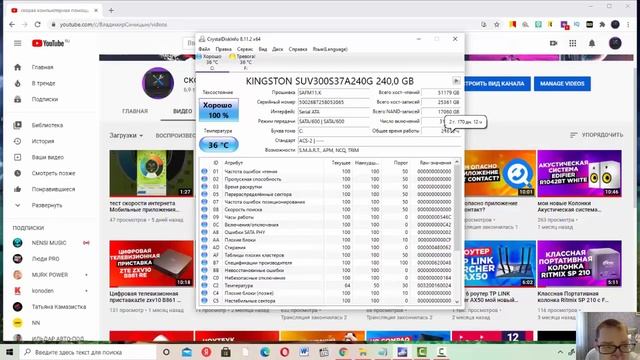Screen dimensions: 640x360
Task: Open the Файл menu in CrystalDiskInfo
Action: click(204, 49)
